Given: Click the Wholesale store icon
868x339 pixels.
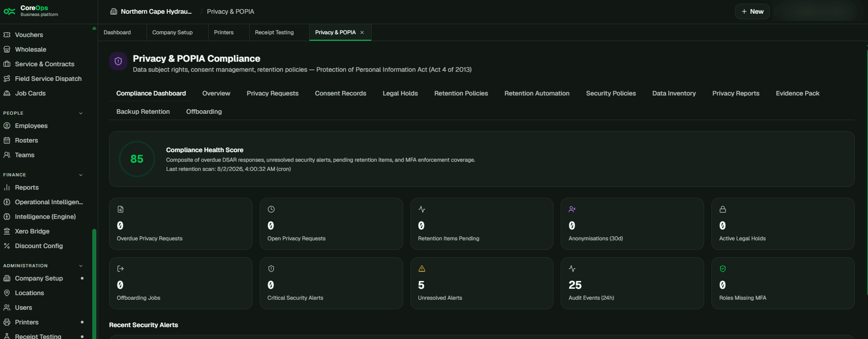Looking at the screenshot, I should pyautogui.click(x=7, y=49).
